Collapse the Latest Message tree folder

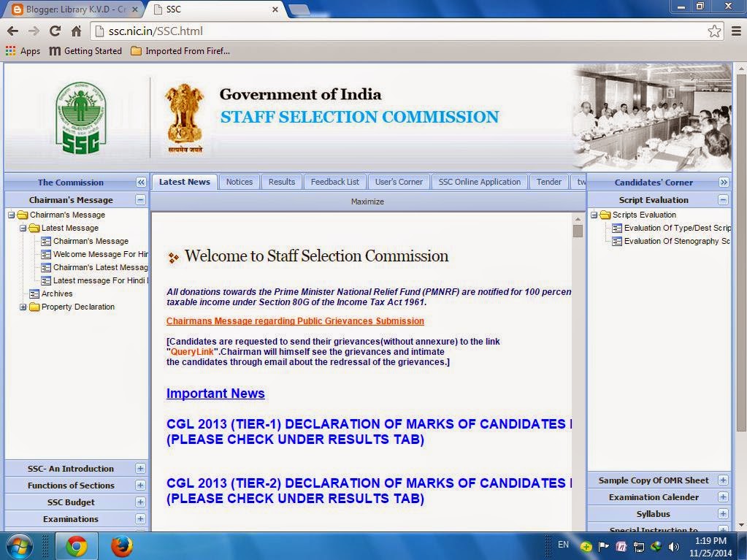click(23, 228)
